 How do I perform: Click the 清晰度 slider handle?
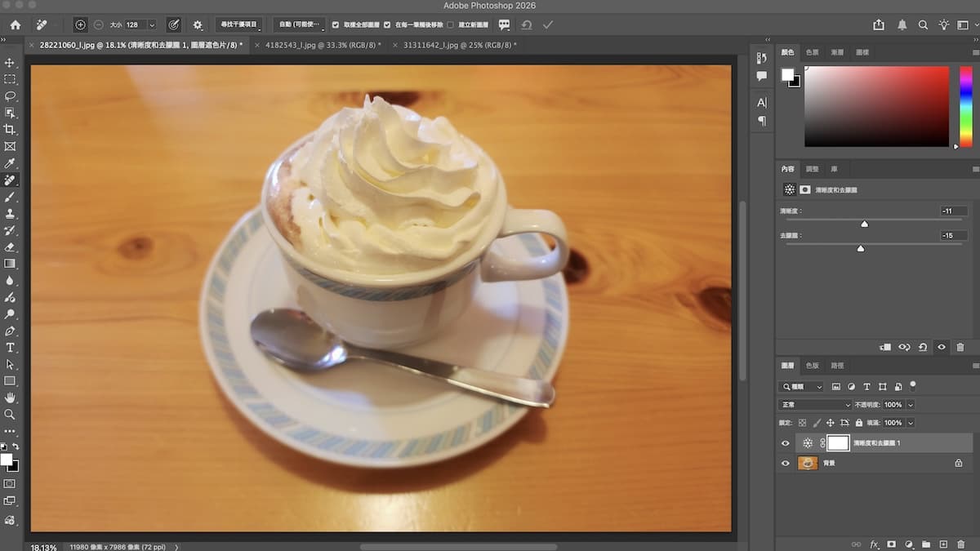click(x=864, y=224)
